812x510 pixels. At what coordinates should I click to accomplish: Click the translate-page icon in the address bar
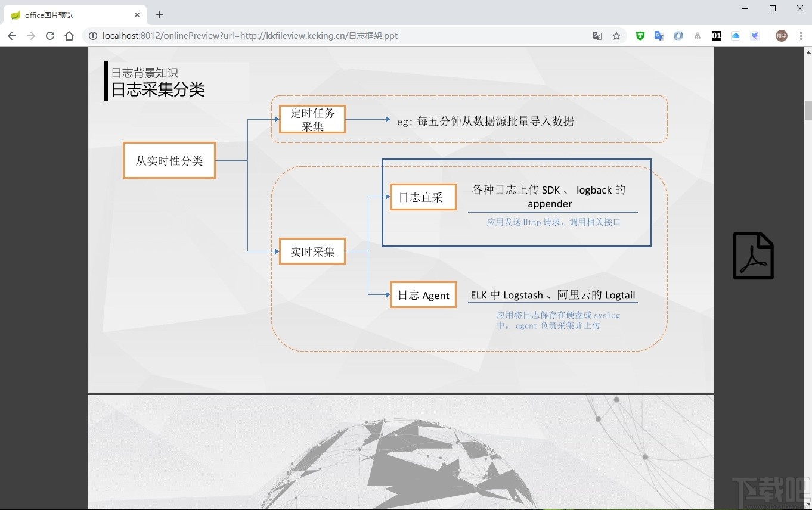[597, 36]
